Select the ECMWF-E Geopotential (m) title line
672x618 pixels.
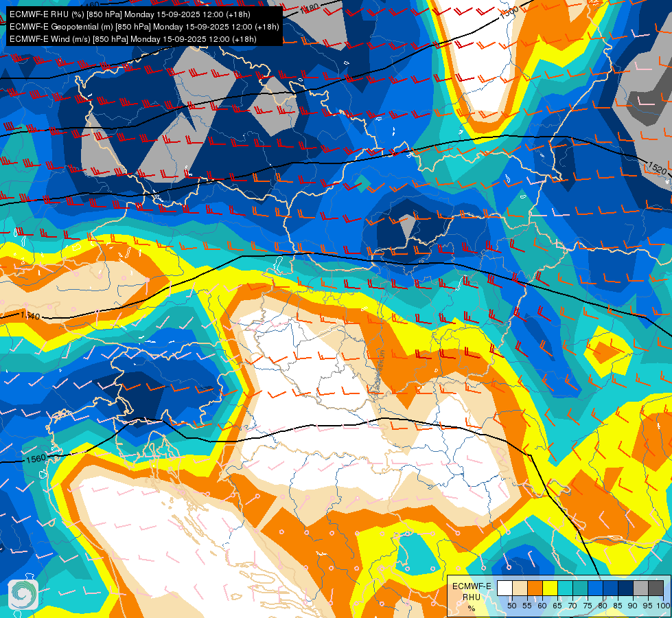tap(144, 27)
